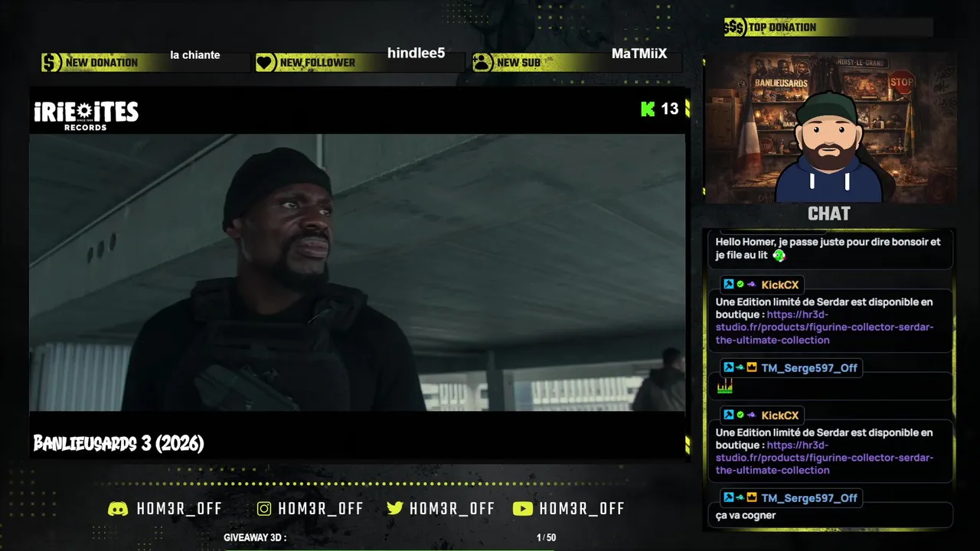The height and width of the screenshot is (551, 980).
Task: Click the blue badge before the first KickCX name
Action: coord(729,285)
